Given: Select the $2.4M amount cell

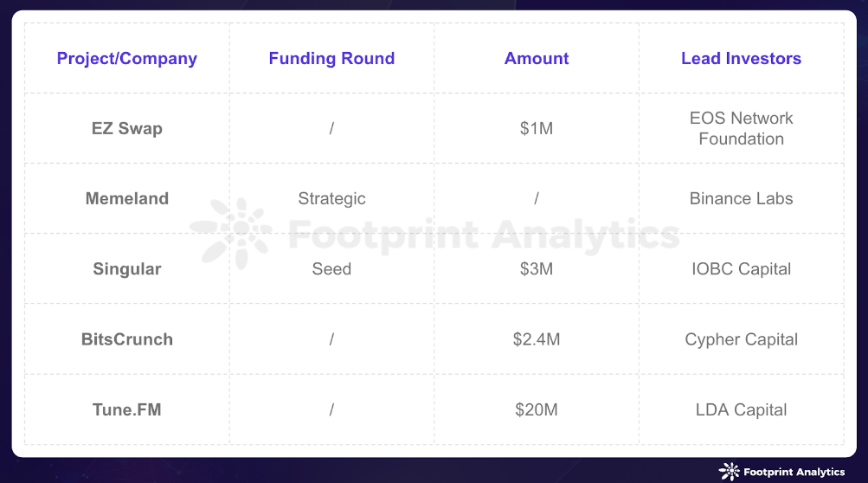Looking at the screenshot, I should pos(537,339).
